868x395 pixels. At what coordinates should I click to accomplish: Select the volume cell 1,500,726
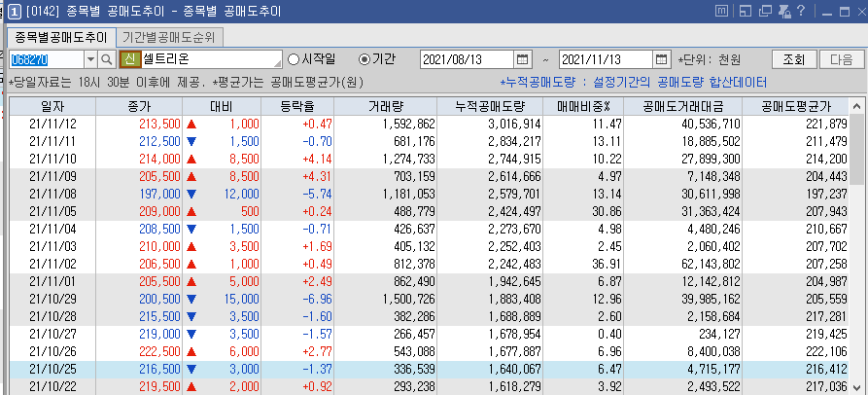(385, 299)
